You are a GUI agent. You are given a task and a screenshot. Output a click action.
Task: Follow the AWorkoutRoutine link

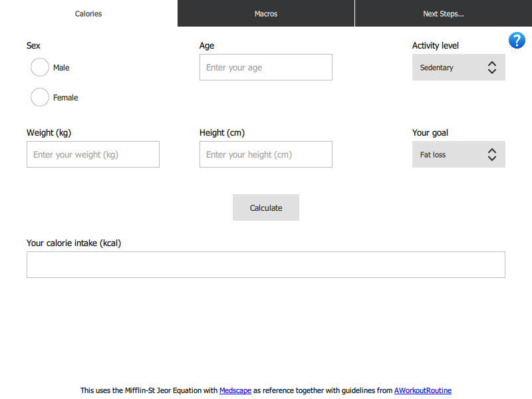(x=423, y=390)
